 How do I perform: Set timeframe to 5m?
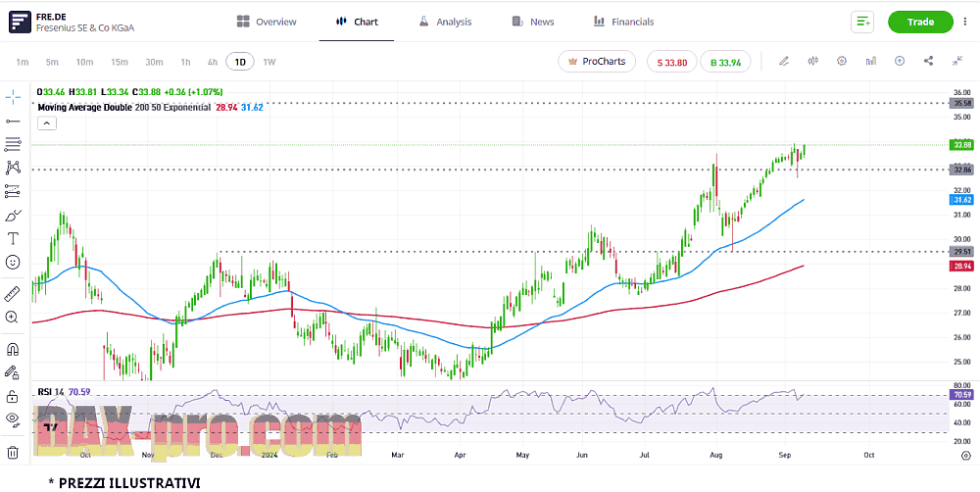(52, 62)
